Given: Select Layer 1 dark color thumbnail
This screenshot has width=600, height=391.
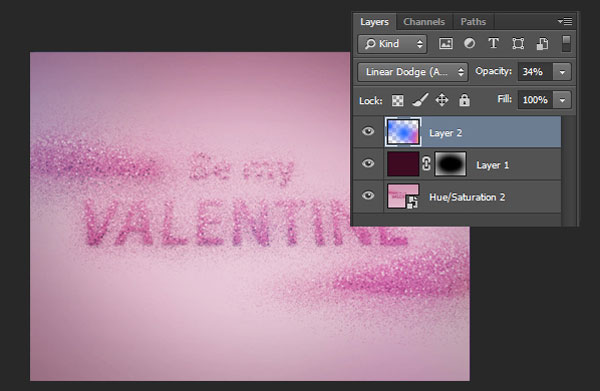Looking at the screenshot, I should 403,164.
